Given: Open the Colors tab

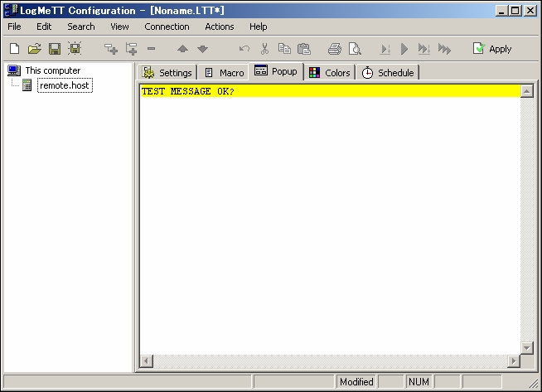Looking at the screenshot, I should point(329,73).
